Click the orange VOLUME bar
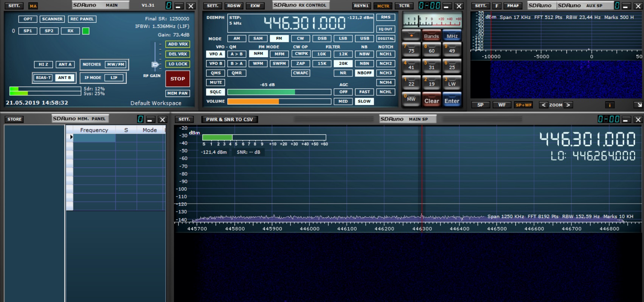The height and width of the screenshot is (302, 644). point(253,101)
